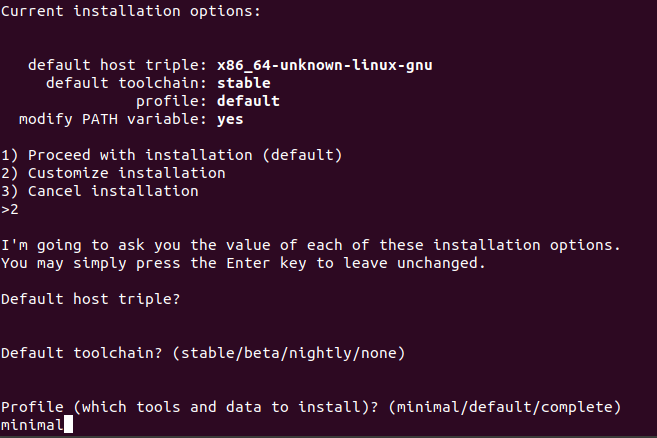Select option 1 Proceed with installation
Viewport: 657px width, 438px height.
click(x=172, y=155)
